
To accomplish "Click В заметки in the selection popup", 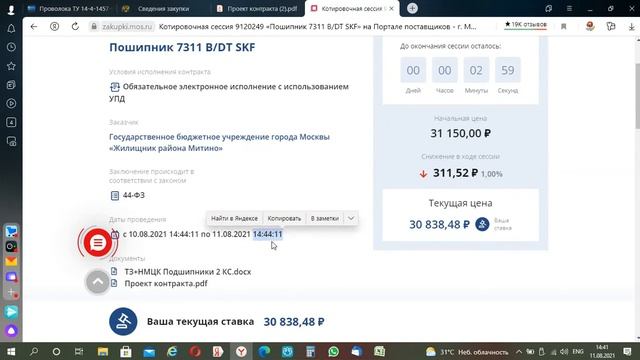I will [324, 218].
